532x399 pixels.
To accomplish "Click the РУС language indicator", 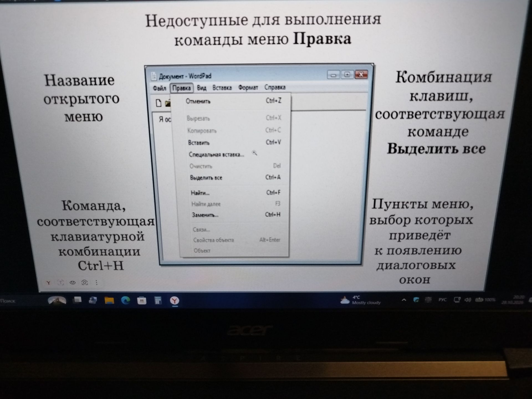I will (443, 300).
